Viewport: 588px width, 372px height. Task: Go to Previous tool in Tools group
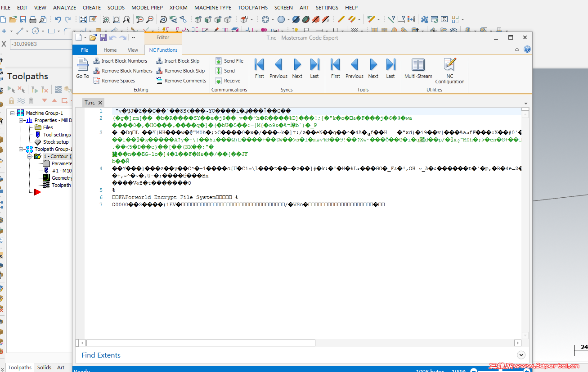354,68
